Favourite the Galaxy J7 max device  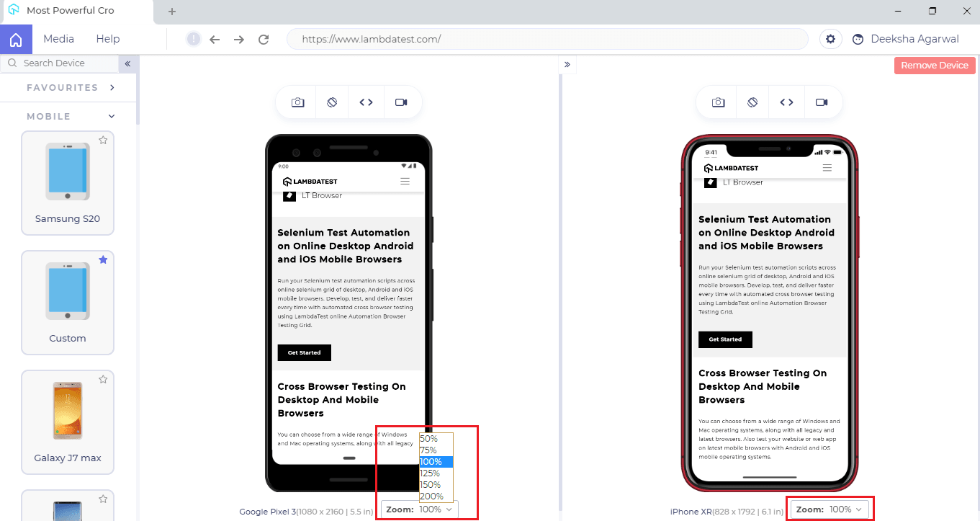click(x=103, y=379)
